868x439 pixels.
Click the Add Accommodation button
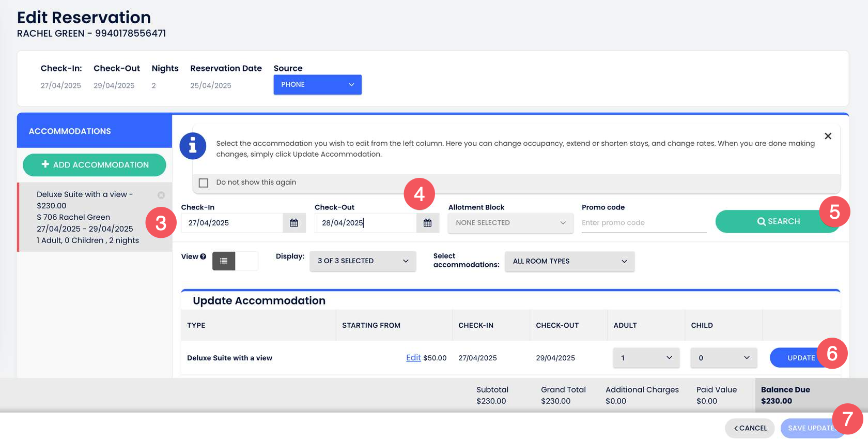pos(95,165)
